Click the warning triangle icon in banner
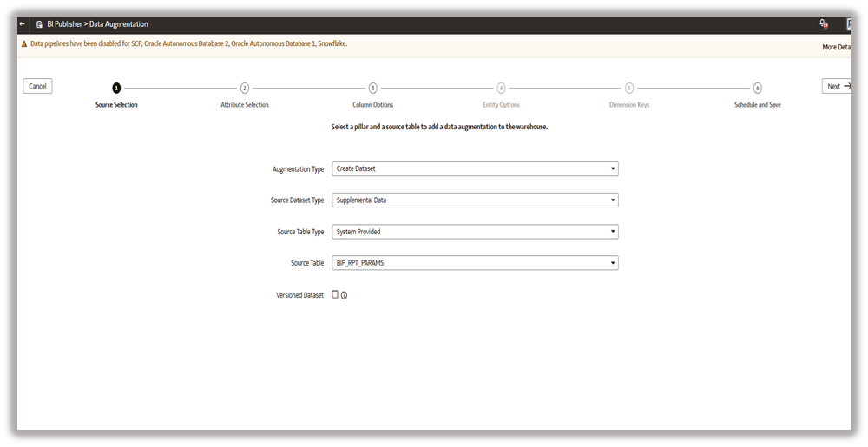The width and height of the screenshot is (868, 447). [23, 43]
